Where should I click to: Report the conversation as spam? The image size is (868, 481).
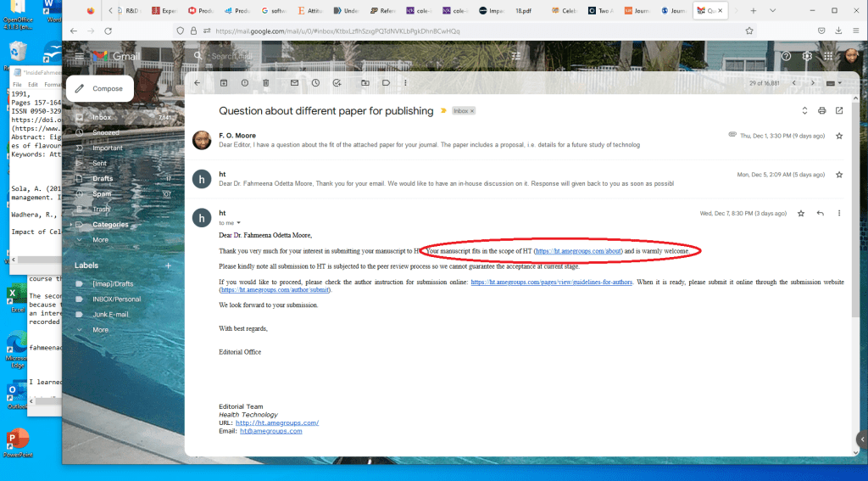coord(245,83)
